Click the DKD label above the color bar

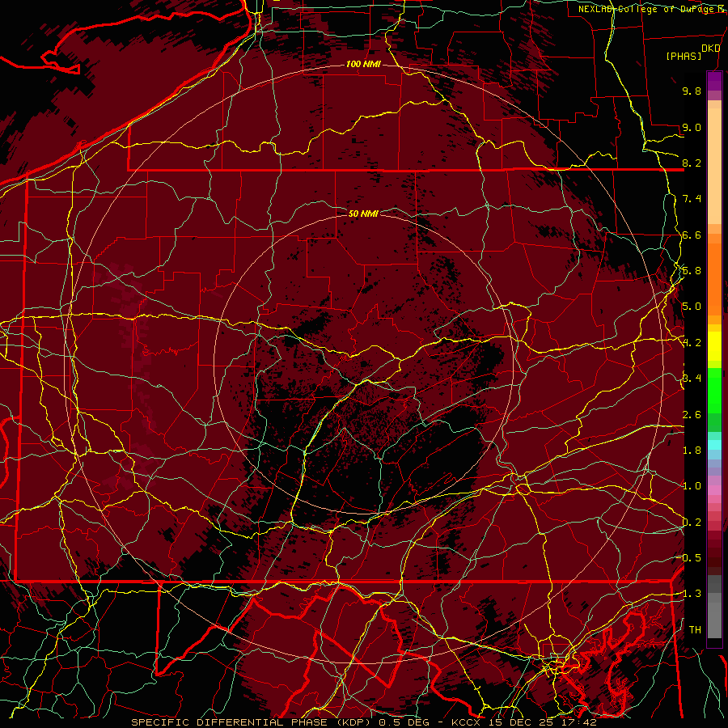[711, 49]
